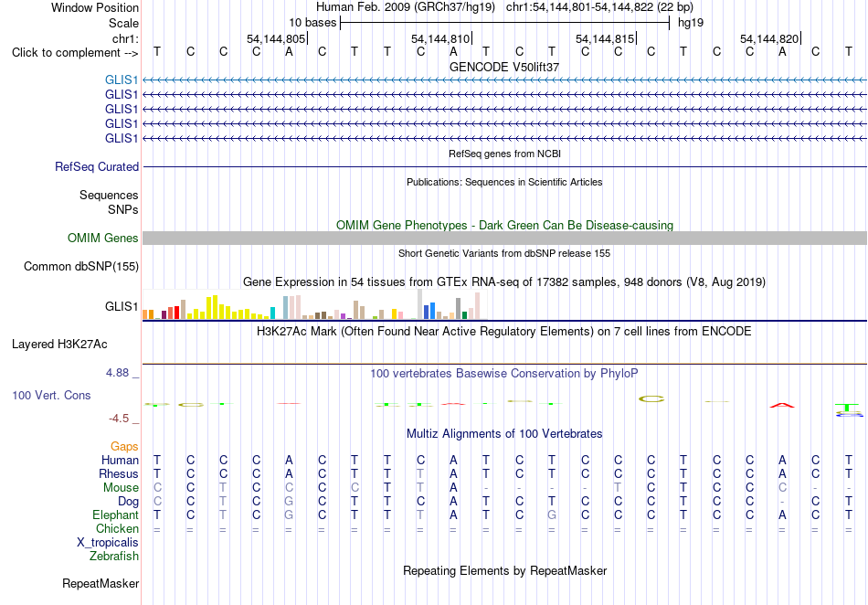Click the SNPs track label

123,209
